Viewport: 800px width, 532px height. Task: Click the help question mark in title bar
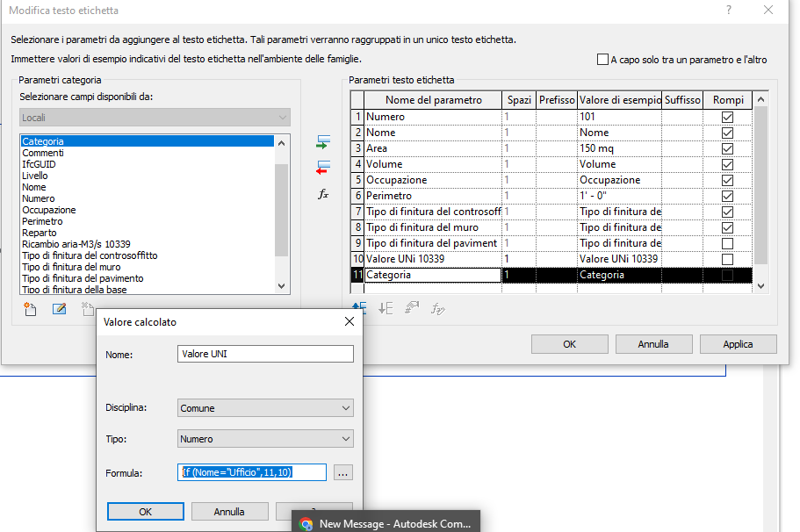(729, 10)
